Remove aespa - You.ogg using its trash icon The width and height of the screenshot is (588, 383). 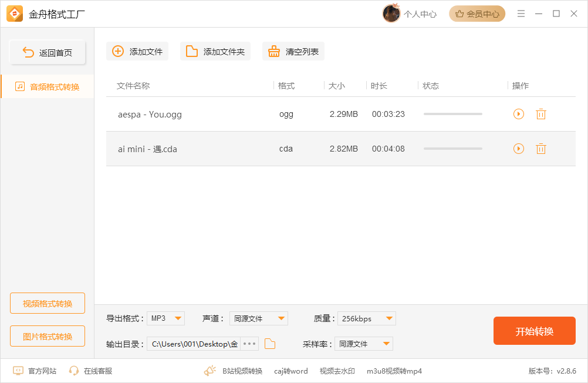(x=540, y=114)
